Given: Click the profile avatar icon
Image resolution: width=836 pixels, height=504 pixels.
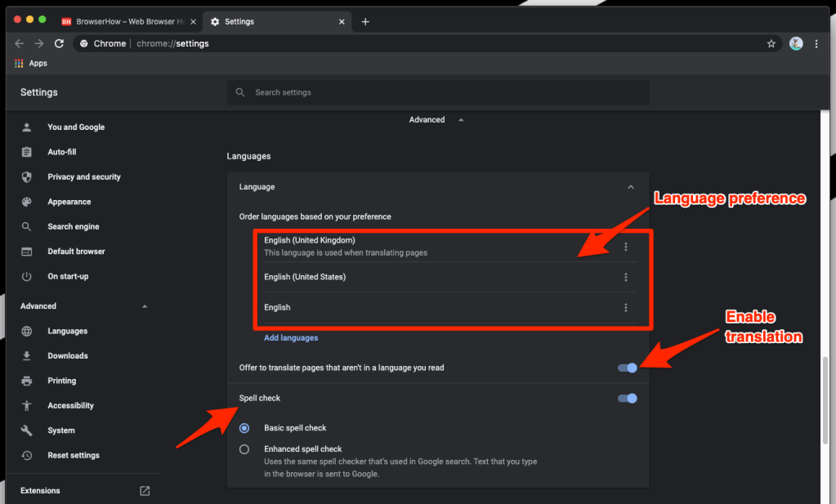Looking at the screenshot, I should (x=796, y=43).
